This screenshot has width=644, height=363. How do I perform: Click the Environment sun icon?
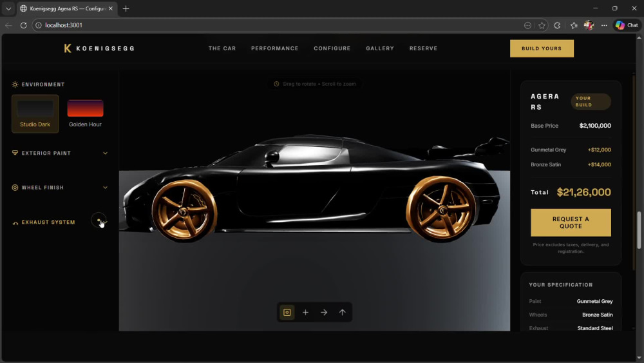pyautogui.click(x=15, y=84)
